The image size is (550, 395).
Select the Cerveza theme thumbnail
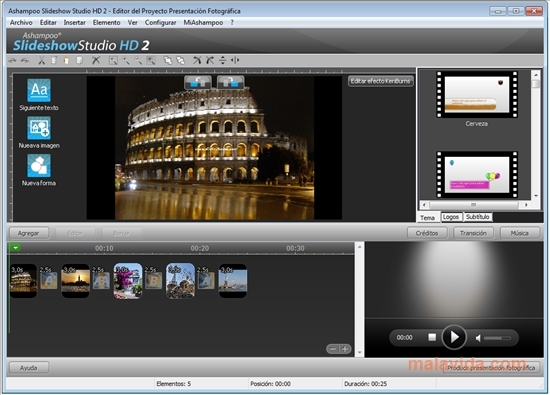[477, 94]
